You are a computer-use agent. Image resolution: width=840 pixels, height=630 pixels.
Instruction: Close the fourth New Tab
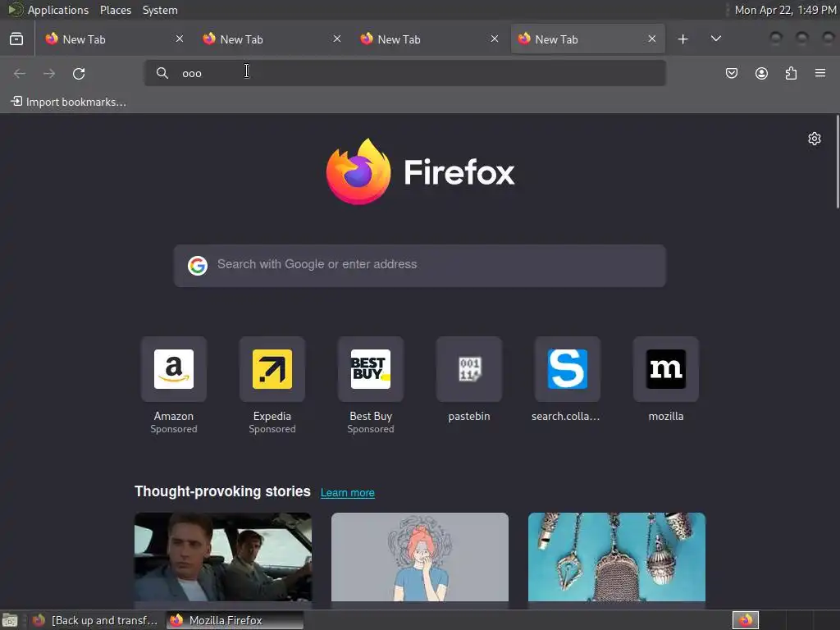click(652, 39)
